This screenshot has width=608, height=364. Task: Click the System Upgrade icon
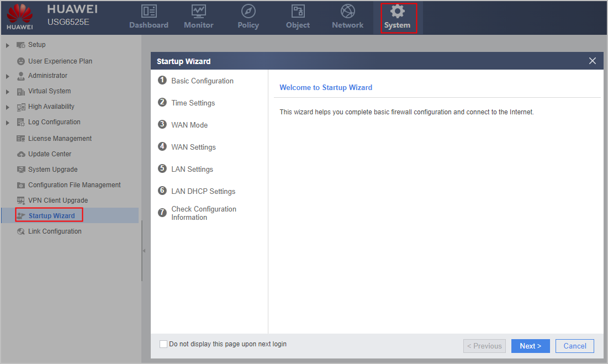tap(21, 170)
